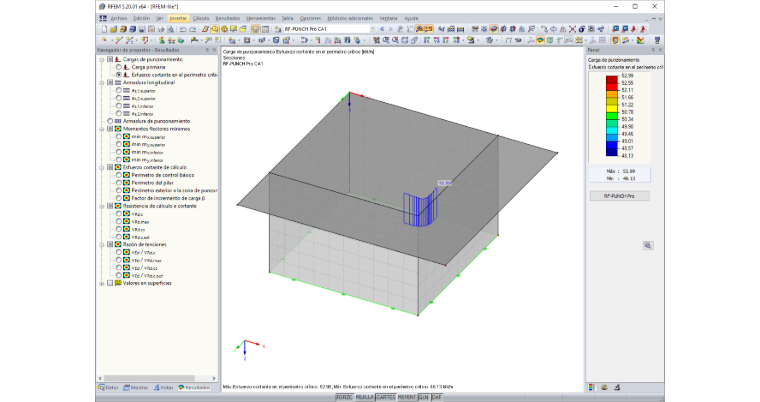The image size is (760, 402).
Task: Click the color scale icon at panel bottom
Action: click(x=591, y=387)
